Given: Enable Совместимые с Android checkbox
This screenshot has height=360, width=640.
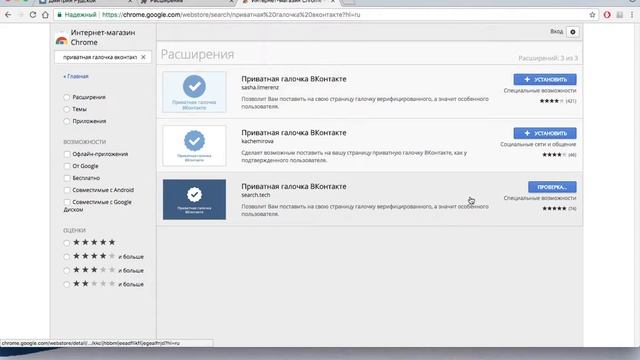Looking at the screenshot, I should 67,190.
